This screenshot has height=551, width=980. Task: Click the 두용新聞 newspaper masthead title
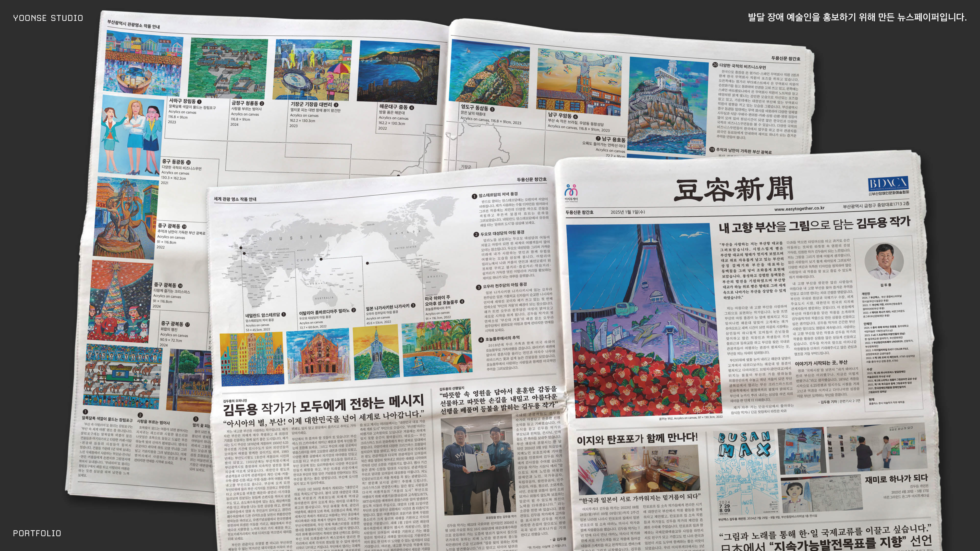[733, 189]
